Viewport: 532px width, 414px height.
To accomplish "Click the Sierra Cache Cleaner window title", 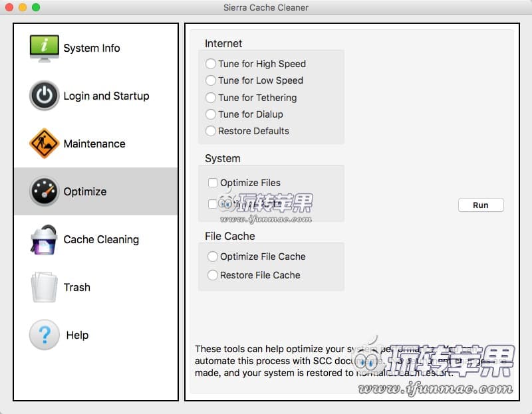I will coord(265,7).
